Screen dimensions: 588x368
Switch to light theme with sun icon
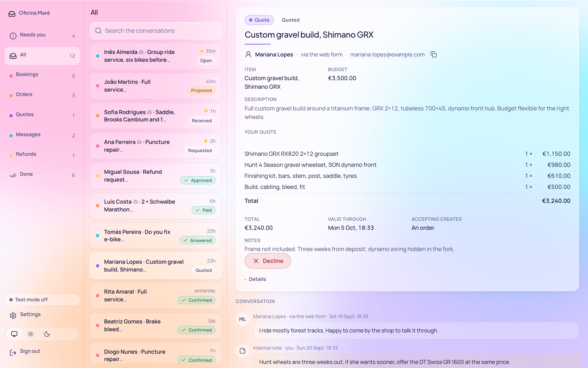click(x=31, y=334)
